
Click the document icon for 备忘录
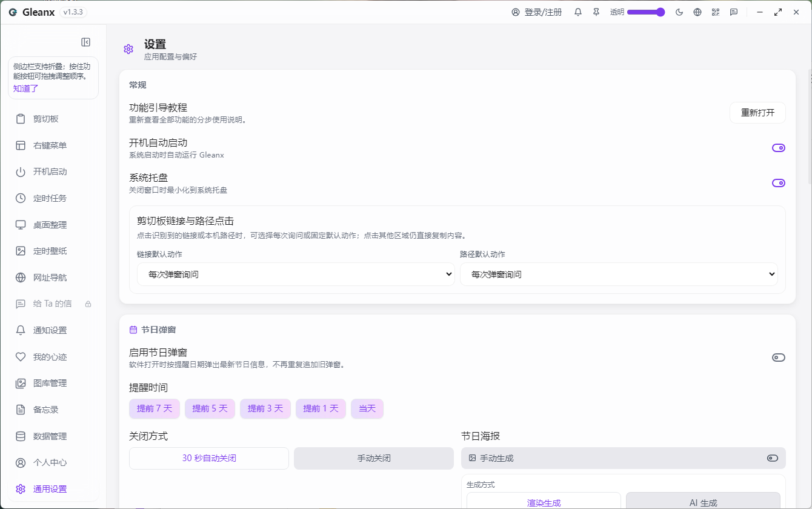click(21, 410)
